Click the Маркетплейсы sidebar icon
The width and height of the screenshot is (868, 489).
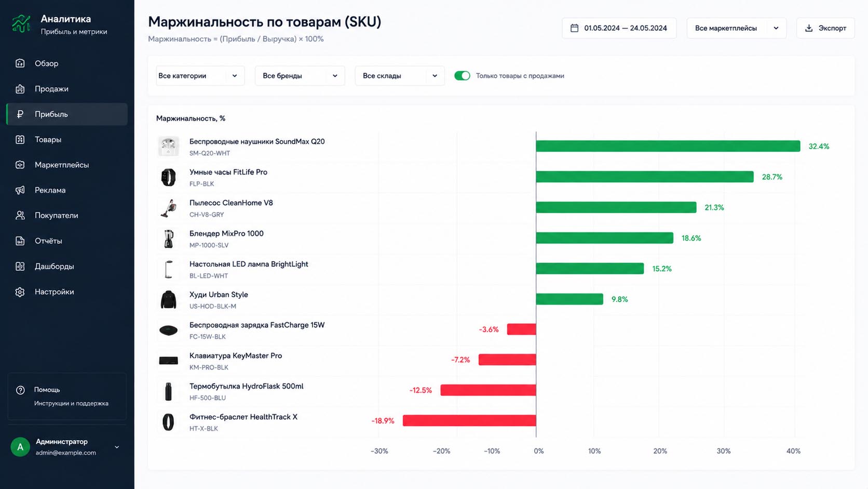(x=20, y=165)
